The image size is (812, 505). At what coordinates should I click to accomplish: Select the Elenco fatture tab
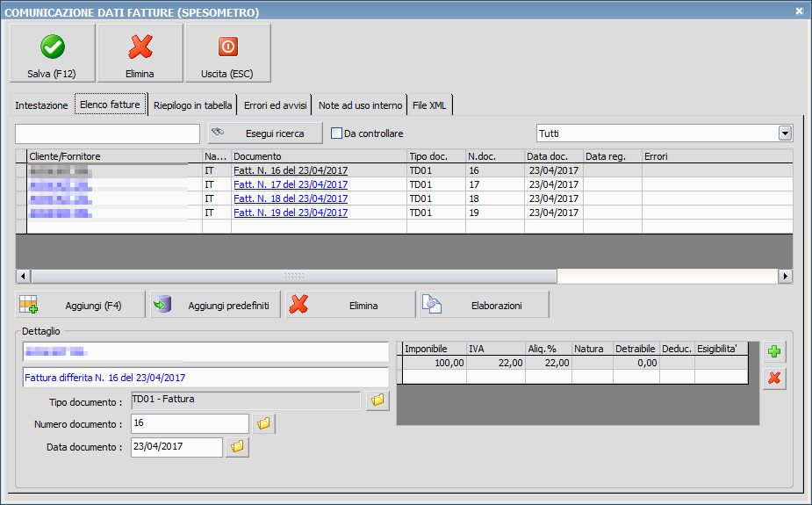pos(111,105)
